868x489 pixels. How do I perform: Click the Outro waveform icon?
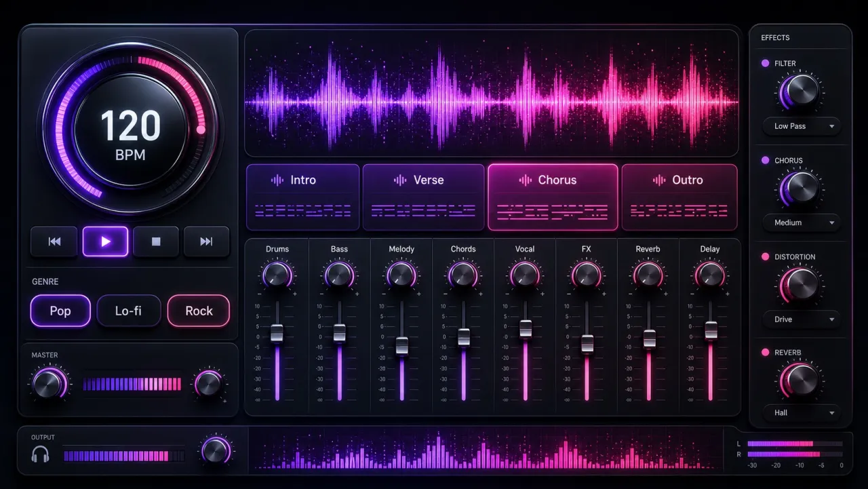coord(659,180)
